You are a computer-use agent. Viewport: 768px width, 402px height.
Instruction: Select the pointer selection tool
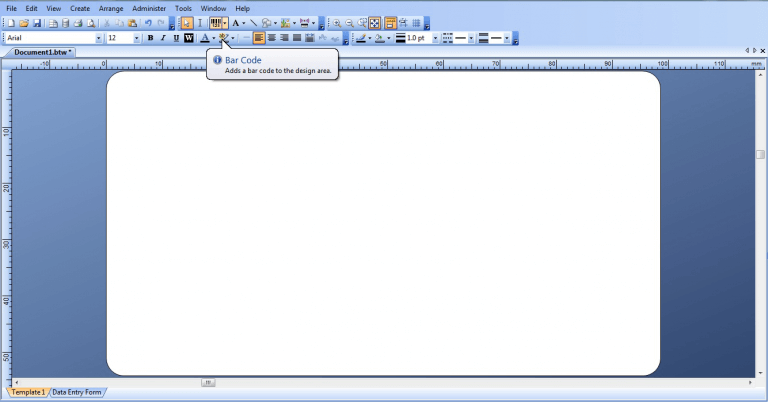point(187,22)
